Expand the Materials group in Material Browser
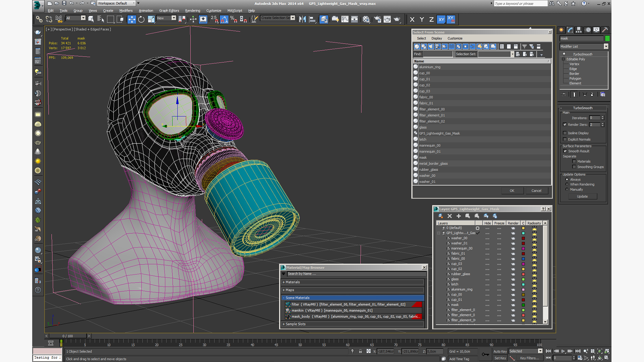The image size is (644, 362). (354, 282)
